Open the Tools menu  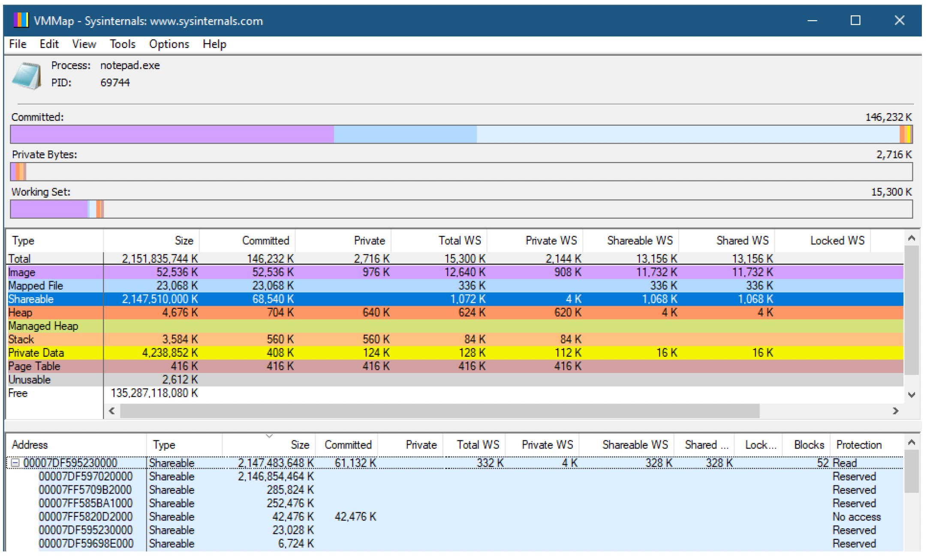(123, 44)
